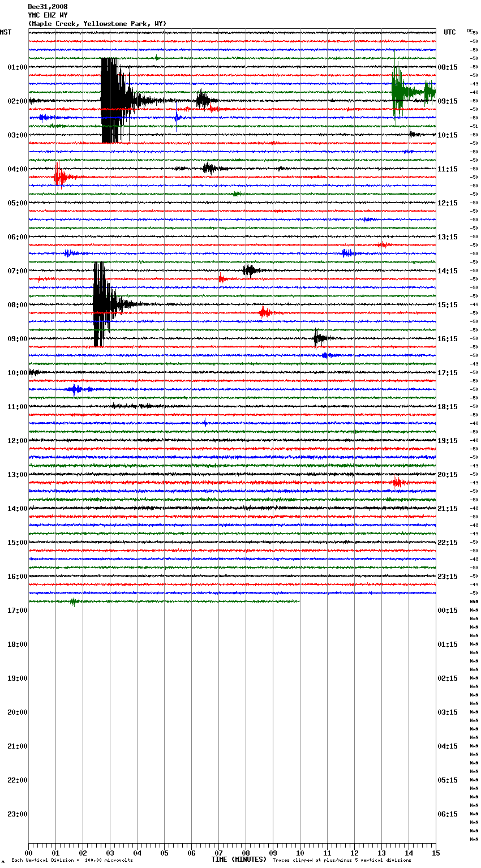Viewport: 481px width, 868px height.
Task: Click the date text Dec31,2008
Action: [48, 7]
